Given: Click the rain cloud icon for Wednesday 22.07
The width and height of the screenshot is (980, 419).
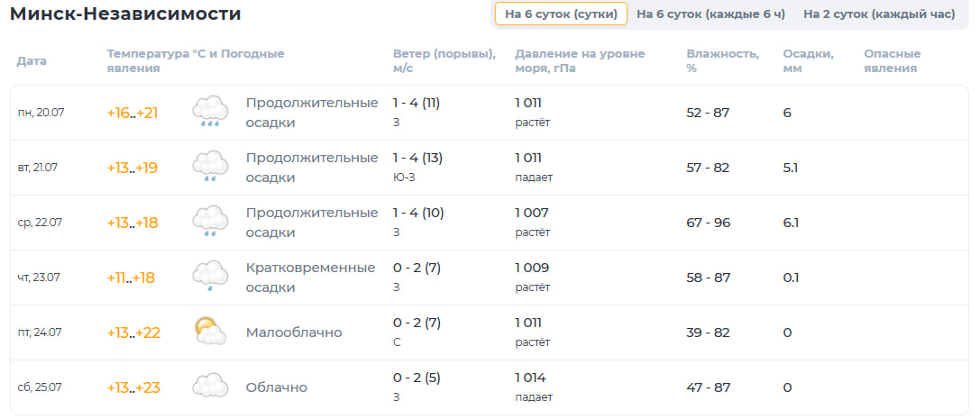Looking at the screenshot, I should click(210, 223).
